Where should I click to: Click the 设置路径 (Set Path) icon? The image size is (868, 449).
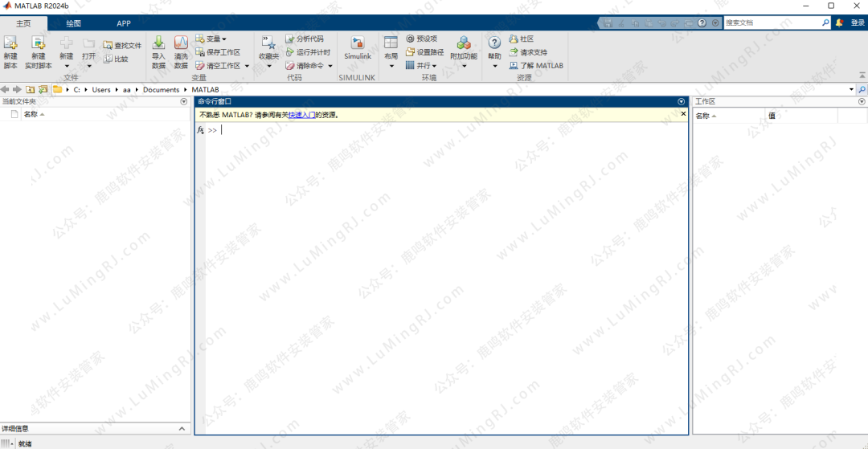click(x=410, y=52)
